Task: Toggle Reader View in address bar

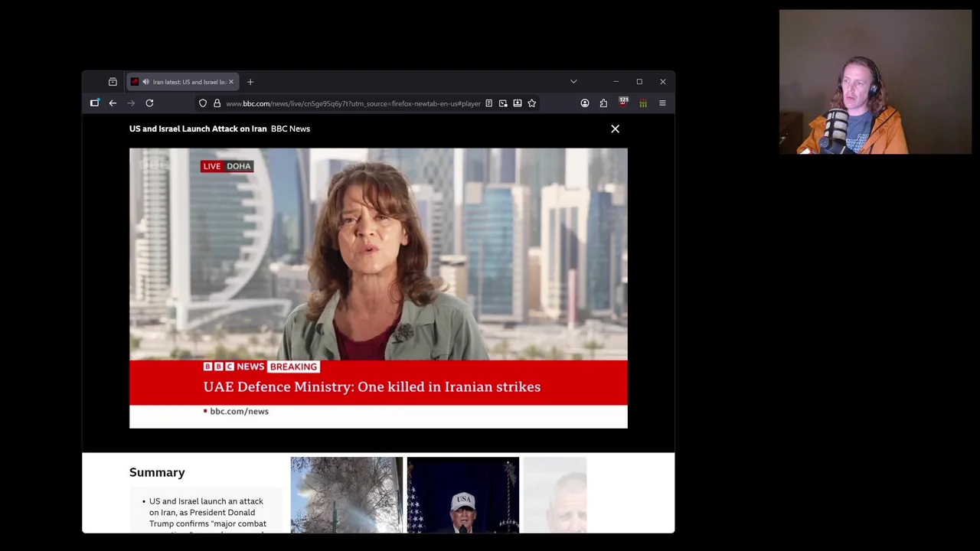Action: click(488, 103)
